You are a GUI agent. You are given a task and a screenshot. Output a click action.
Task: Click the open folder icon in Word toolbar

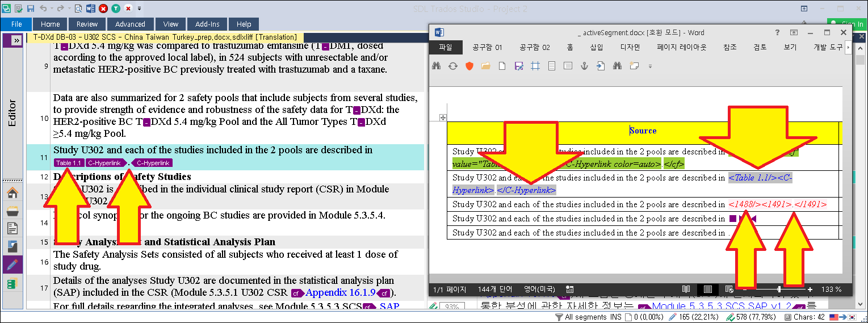[485, 66]
